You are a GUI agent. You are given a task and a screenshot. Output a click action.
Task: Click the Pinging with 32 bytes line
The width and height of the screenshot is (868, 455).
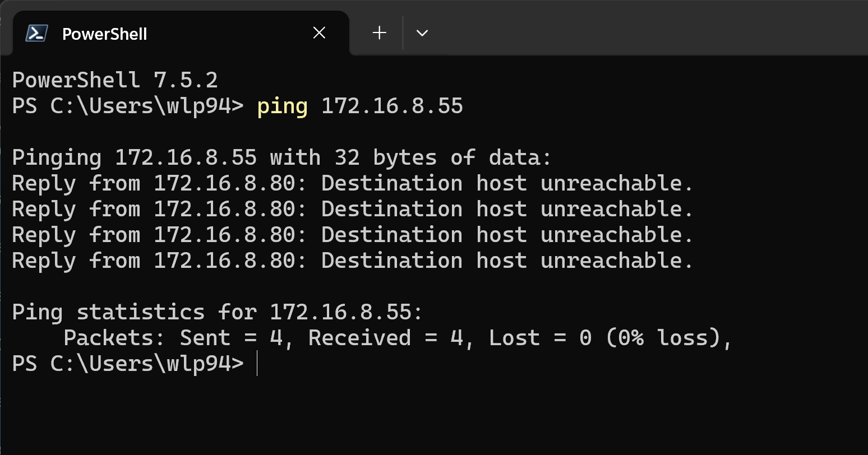coord(282,157)
